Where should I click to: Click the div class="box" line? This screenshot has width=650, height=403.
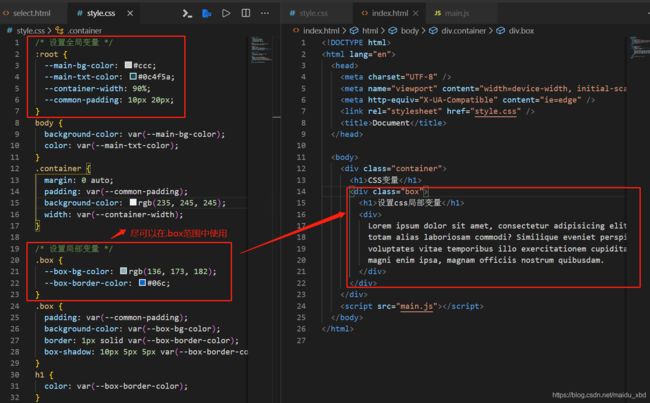(389, 191)
